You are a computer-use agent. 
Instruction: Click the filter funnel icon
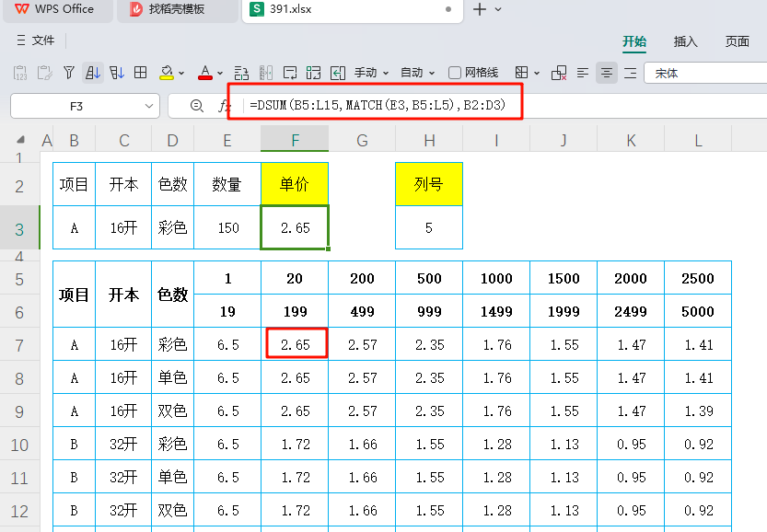tap(69, 73)
